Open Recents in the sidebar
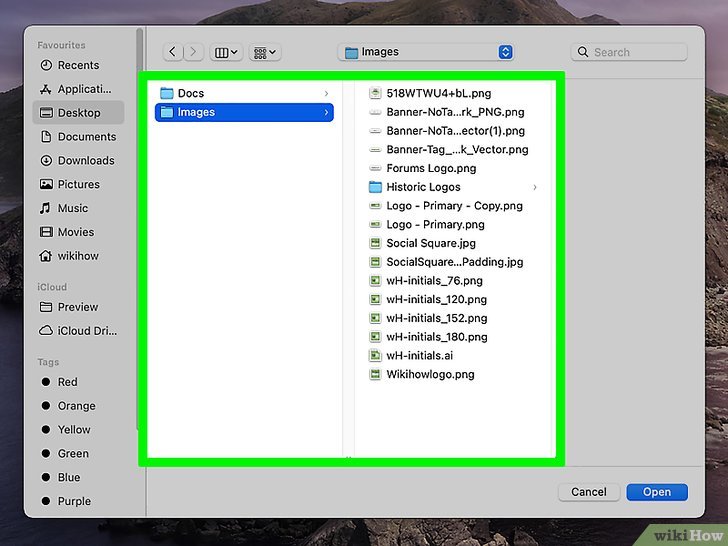Image resolution: width=728 pixels, height=546 pixels. pos(78,65)
